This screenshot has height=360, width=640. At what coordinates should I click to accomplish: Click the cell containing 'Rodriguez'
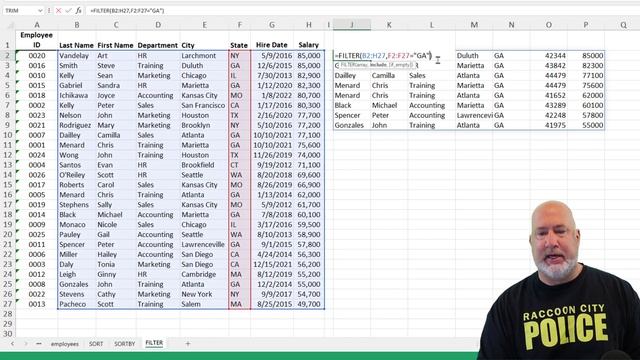[x=77, y=125]
